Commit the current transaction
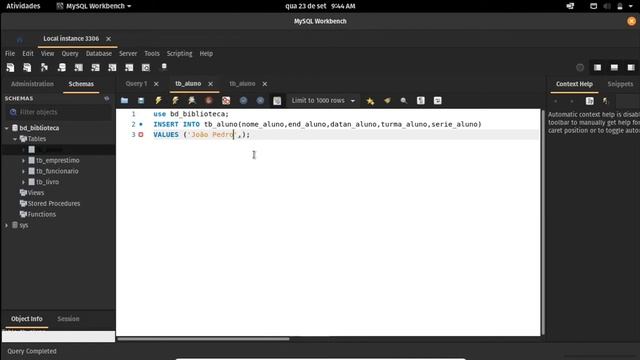This screenshot has width=640, height=360. click(243, 100)
